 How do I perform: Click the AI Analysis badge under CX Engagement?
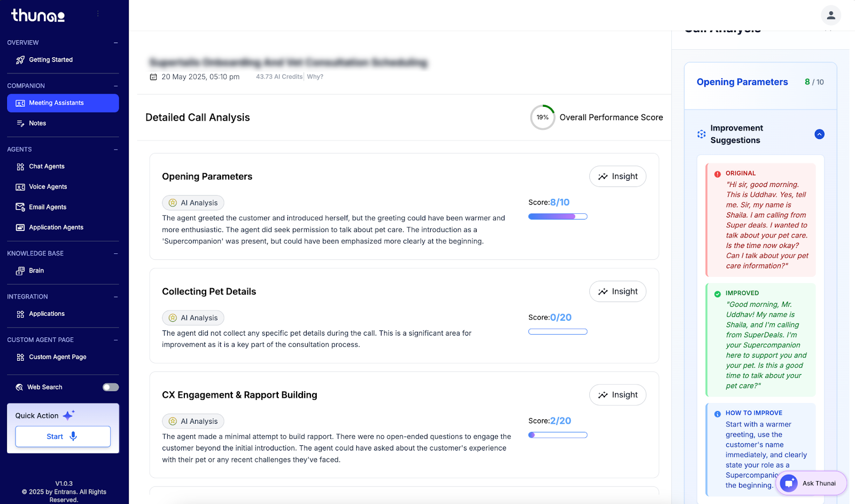(193, 422)
